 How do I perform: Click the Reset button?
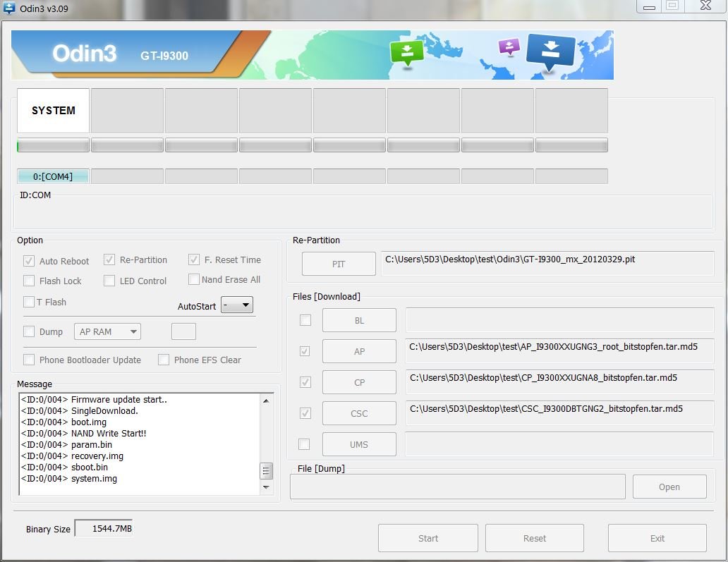pos(535,538)
